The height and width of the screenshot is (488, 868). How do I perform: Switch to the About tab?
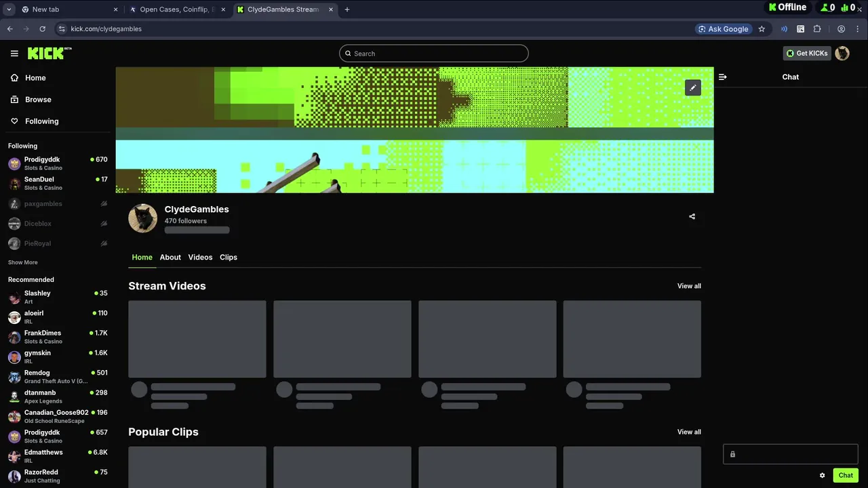pos(170,258)
